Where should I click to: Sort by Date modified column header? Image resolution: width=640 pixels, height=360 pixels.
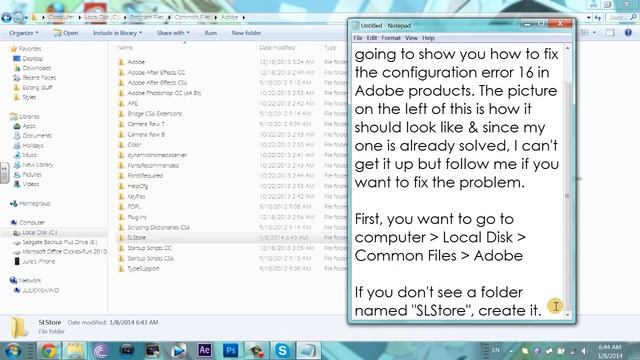(x=277, y=48)
